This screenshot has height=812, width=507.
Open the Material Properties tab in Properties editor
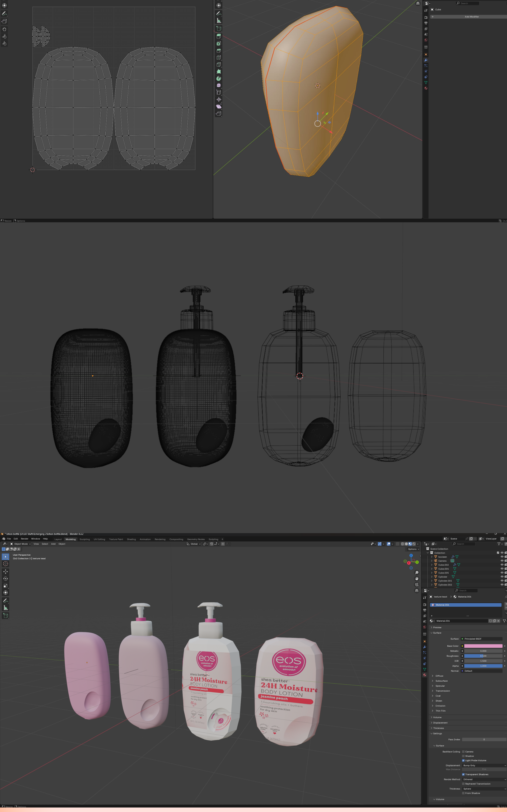[425, 675]
